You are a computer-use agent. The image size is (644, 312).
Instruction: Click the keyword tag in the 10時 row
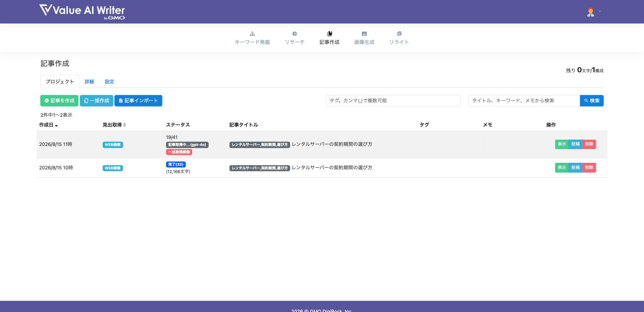click(260, 168)
